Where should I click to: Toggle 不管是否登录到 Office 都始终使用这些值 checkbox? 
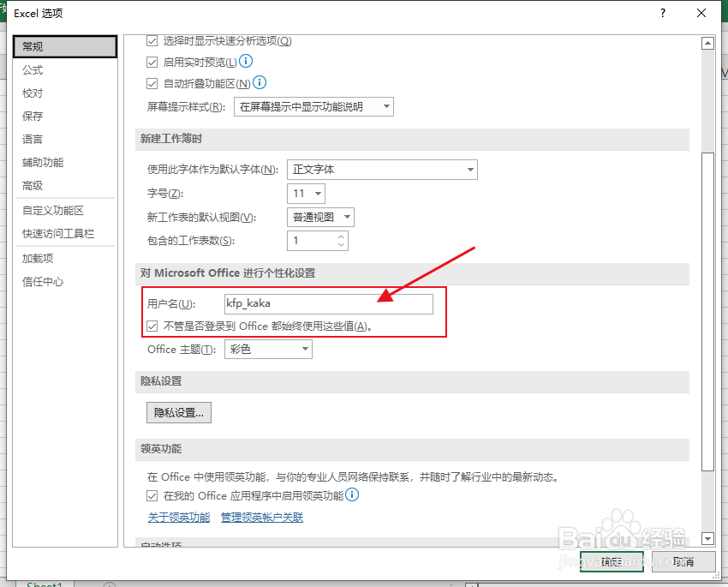click(x=152, y=326)
